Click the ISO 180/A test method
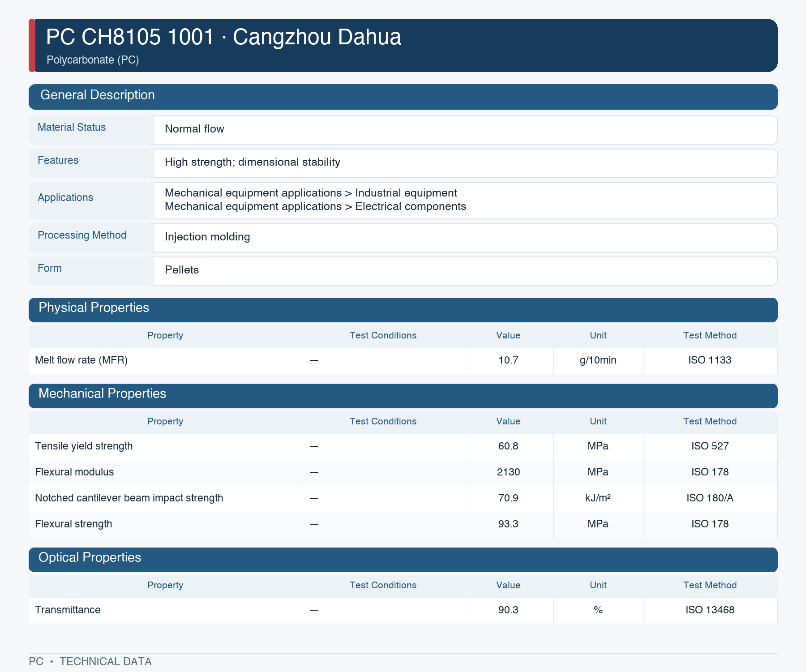 (x=710, y=498)
